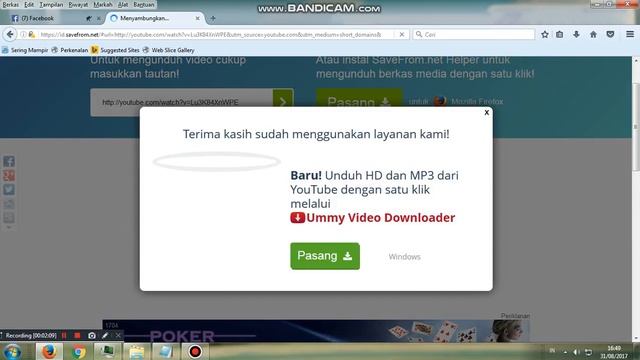
Task: Take screenshot with Bandicam camera icon
Action: (92, 336)
